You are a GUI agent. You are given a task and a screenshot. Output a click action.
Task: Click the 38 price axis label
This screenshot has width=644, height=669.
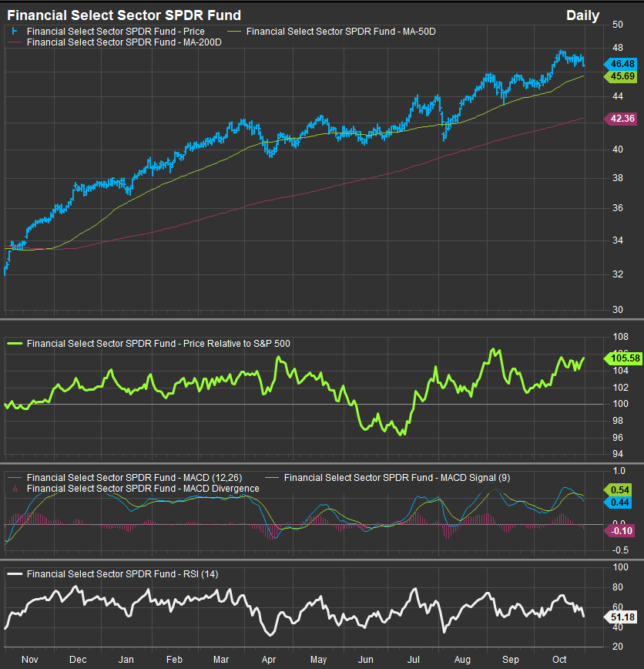coord(618,178)
